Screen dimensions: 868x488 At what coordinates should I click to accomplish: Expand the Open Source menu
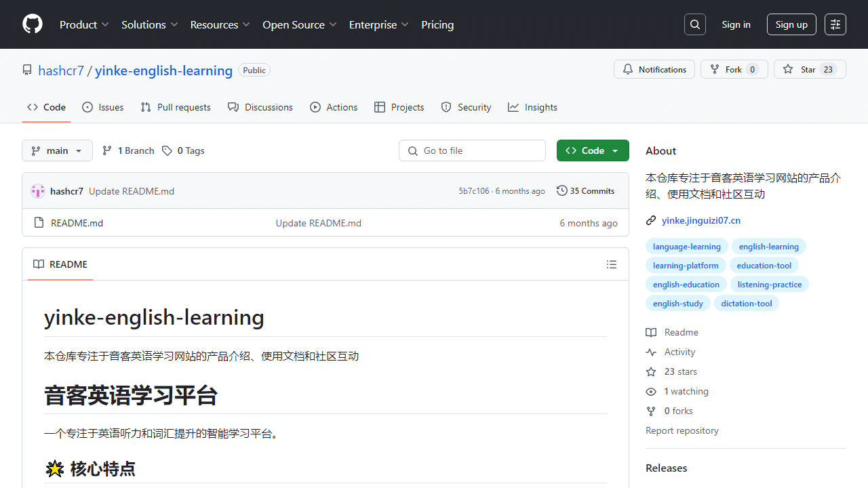(x=300, y=24)
